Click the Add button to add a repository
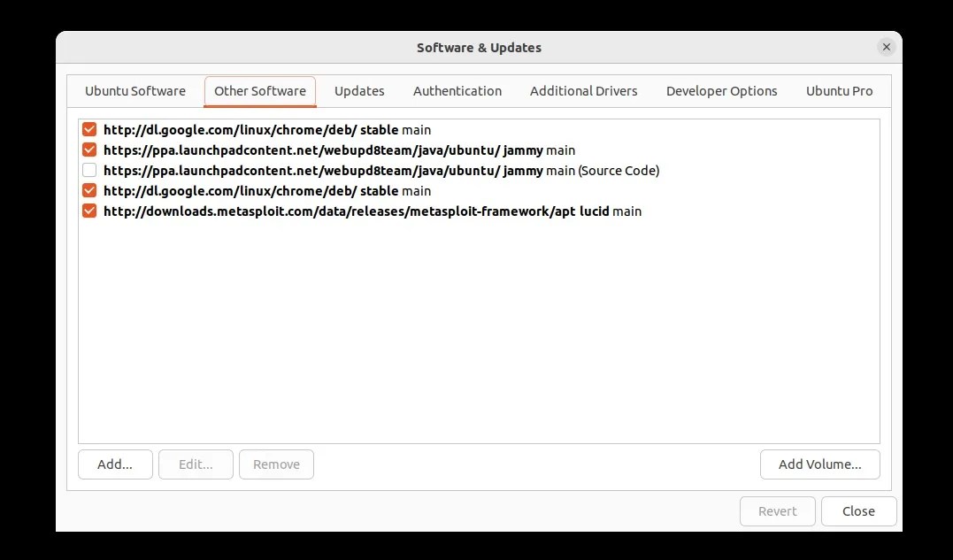The image size is (953, 560). coord(115,464)
